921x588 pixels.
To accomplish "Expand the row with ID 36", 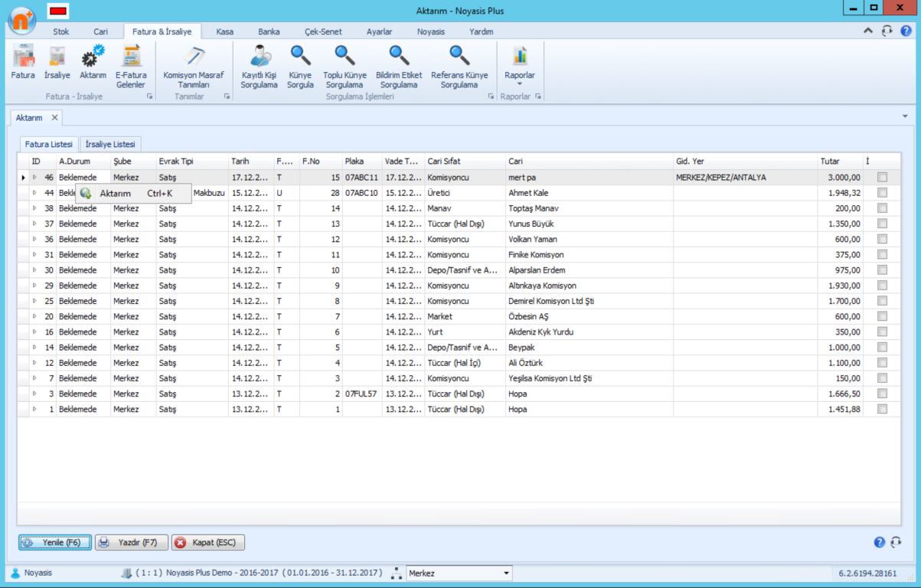I will (x=34, y=239).
